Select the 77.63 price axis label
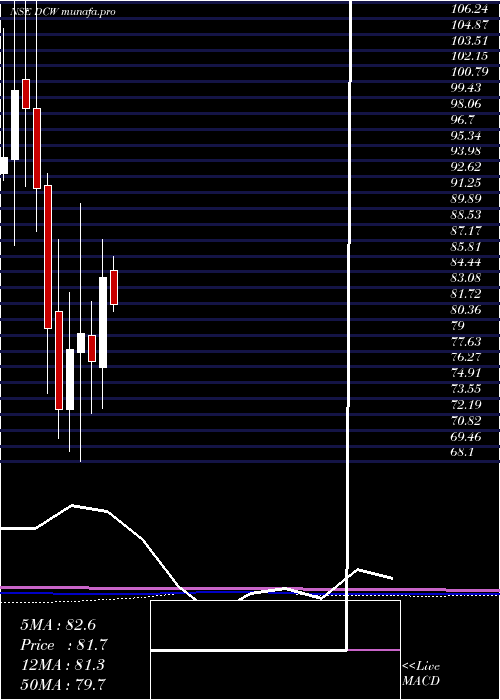500x700 pixels. point(467,342)
